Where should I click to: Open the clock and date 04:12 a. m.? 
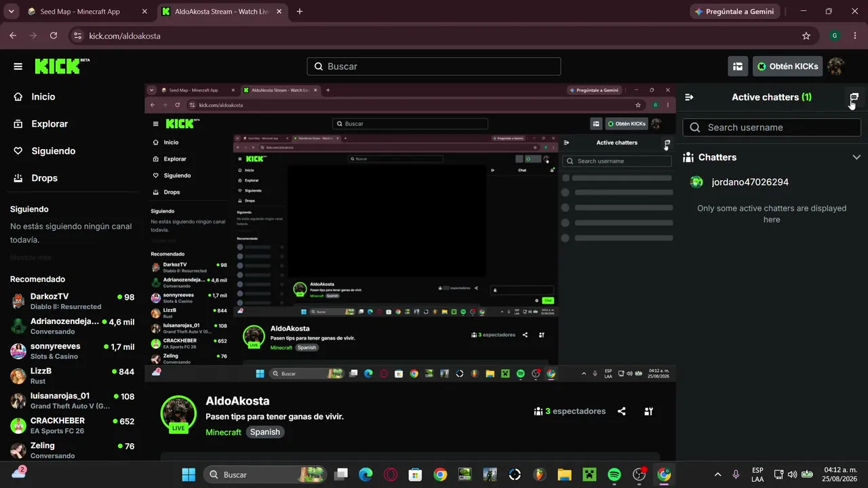coord(840,474)
